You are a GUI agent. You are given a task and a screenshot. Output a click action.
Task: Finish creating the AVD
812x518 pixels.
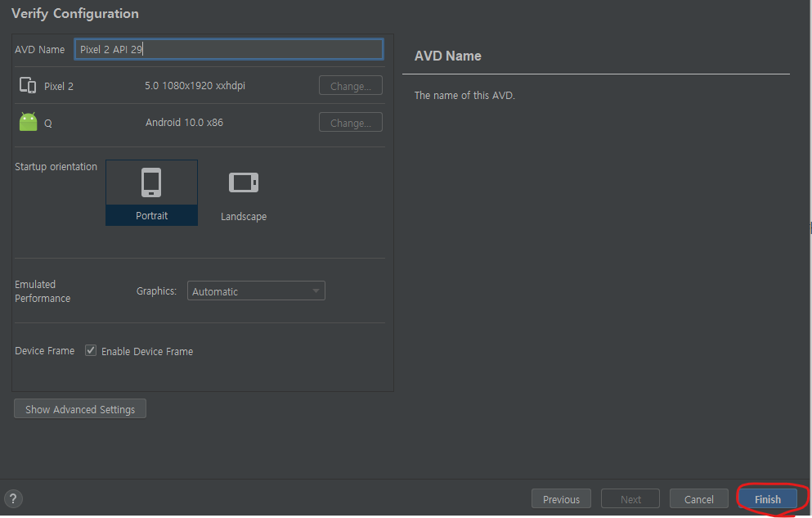click(768, 499)
